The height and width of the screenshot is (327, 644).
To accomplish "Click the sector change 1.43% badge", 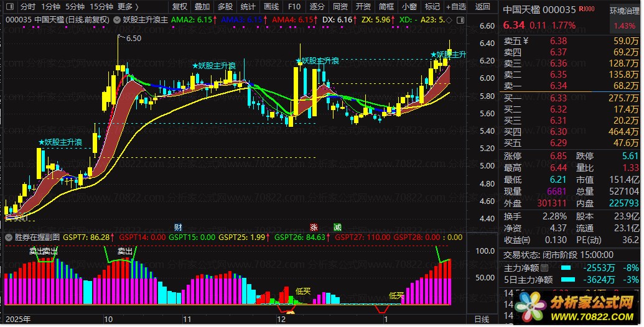I will coord(624,26).
